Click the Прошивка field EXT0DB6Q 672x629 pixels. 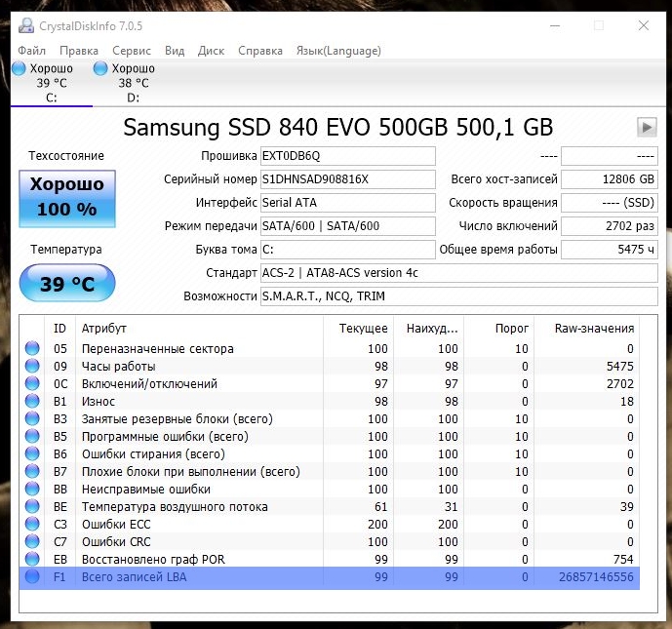348,156
